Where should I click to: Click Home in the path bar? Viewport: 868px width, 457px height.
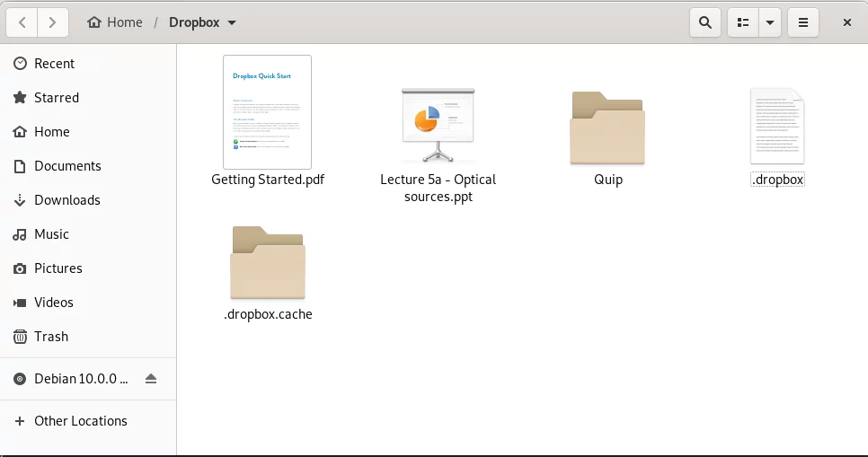(x=115, y=22)
